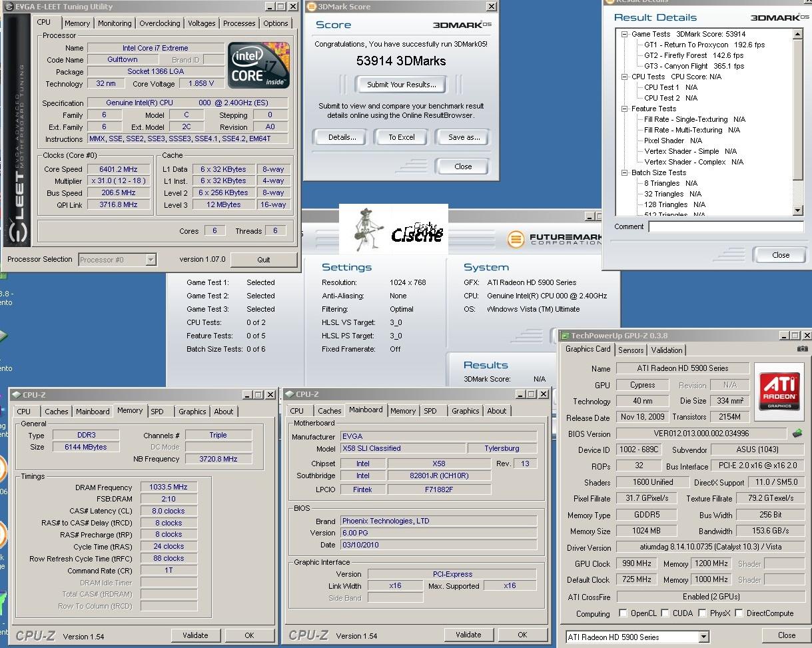Click the Quit button in E-LEET
This screenshot has width=812, height=648.
tap(264, 260)
